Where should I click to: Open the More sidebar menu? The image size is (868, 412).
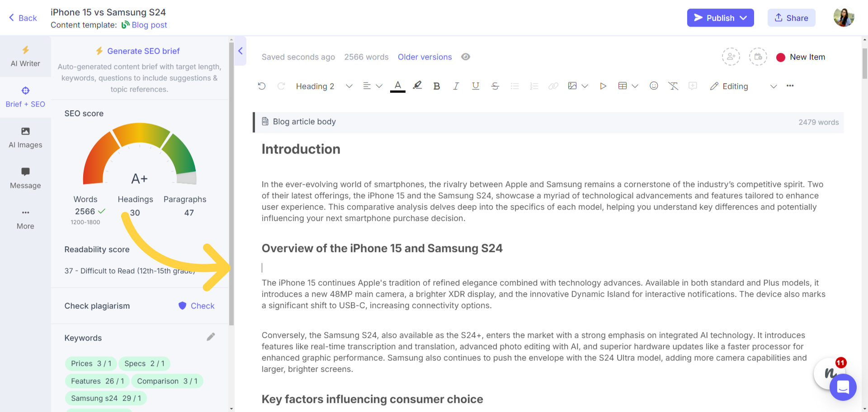pyautogui.click(x=25, y=219)
